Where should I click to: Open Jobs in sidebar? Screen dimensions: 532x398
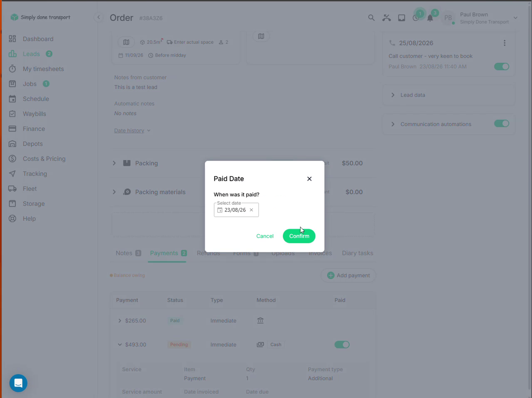(30, 84)
